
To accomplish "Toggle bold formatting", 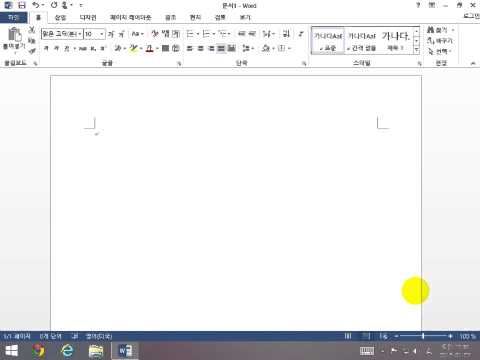I will (46, 48).
